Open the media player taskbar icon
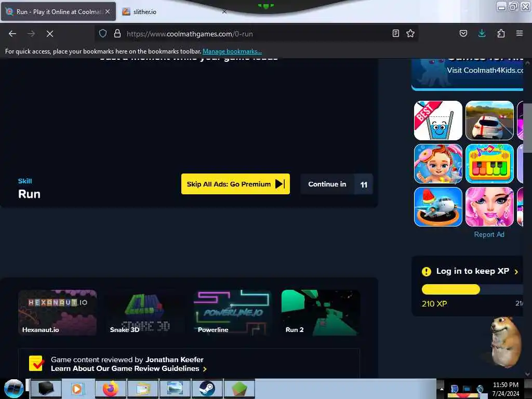Image resolution: width=532 pixels, height=399 pixels. tap(77, 389)
